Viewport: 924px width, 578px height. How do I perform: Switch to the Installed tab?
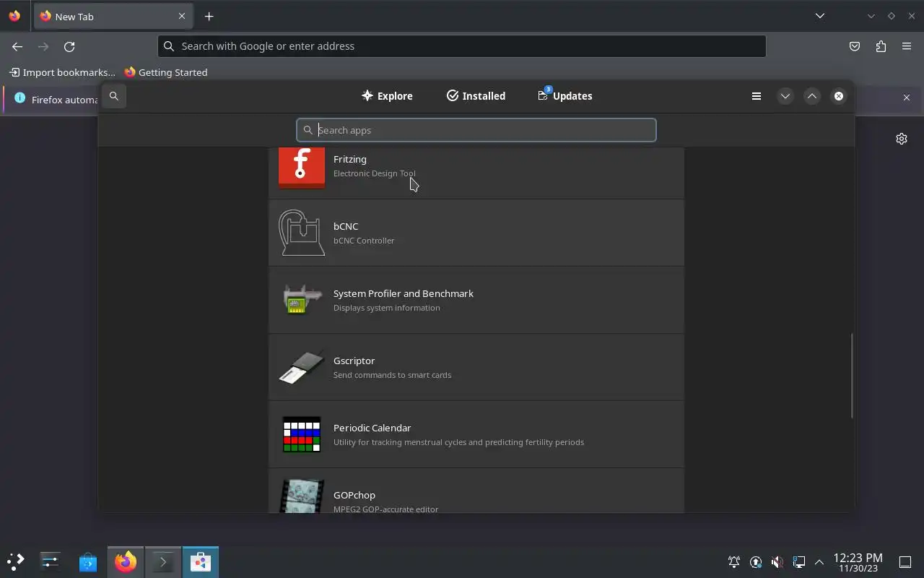[476, 96]
